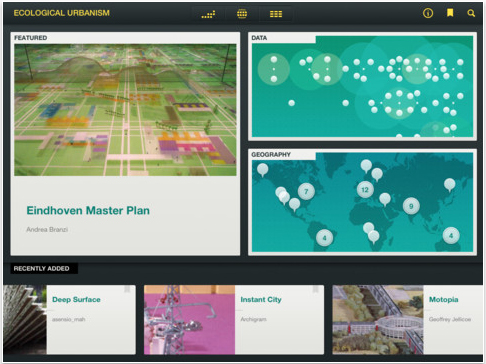This screenshot has height=364, width=486.
Task: Open the Instant City pink thumbnail
Action: click(189, 319)
